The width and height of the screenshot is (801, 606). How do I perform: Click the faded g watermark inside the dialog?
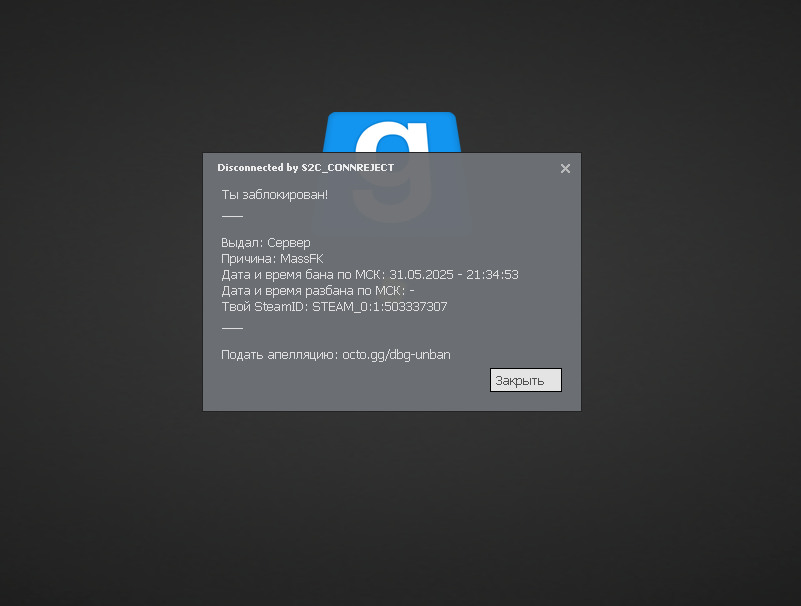pyautogui.click(x=392, y=187)
